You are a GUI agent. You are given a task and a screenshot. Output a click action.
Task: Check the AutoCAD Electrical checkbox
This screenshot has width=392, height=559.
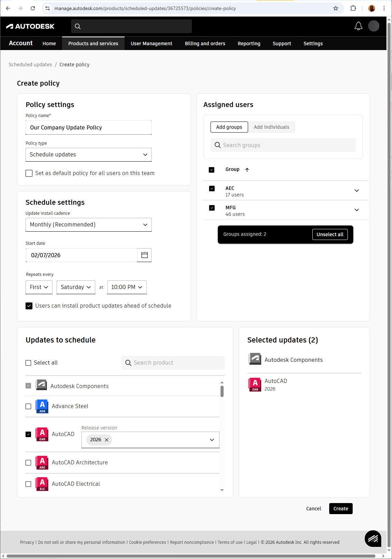(x=28, y=484)
